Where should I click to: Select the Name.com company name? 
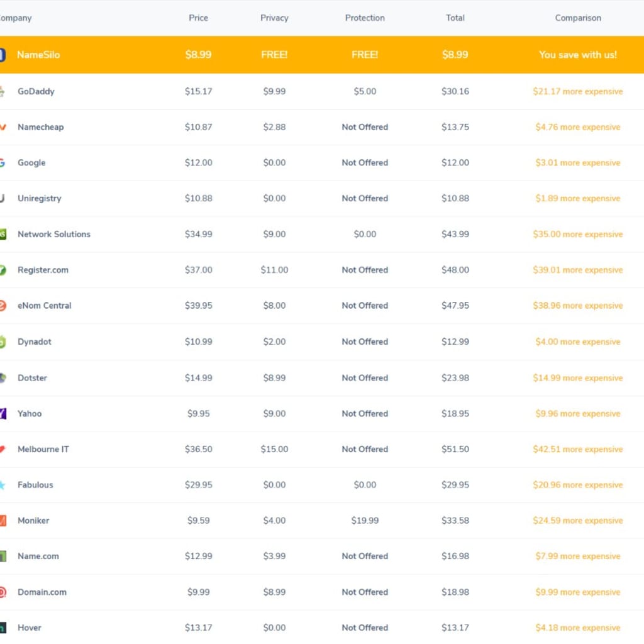coord(38,556)
